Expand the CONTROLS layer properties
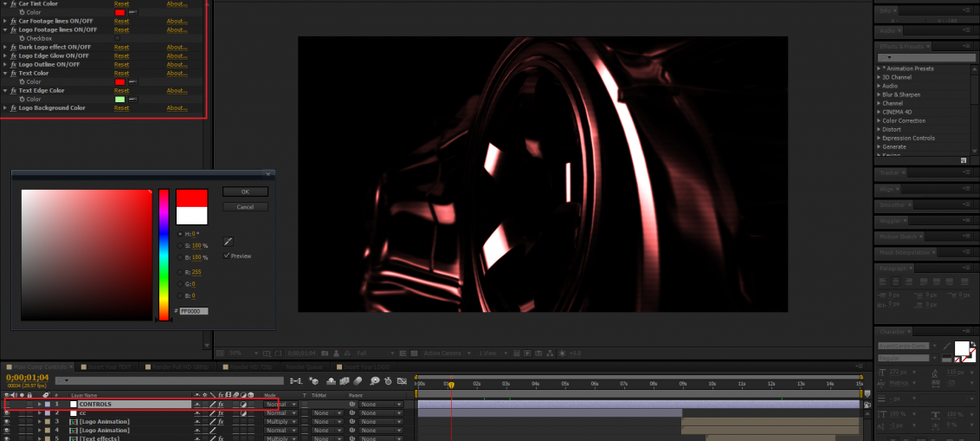The width and height of the screenshot is (980, 441). (40, 405)
